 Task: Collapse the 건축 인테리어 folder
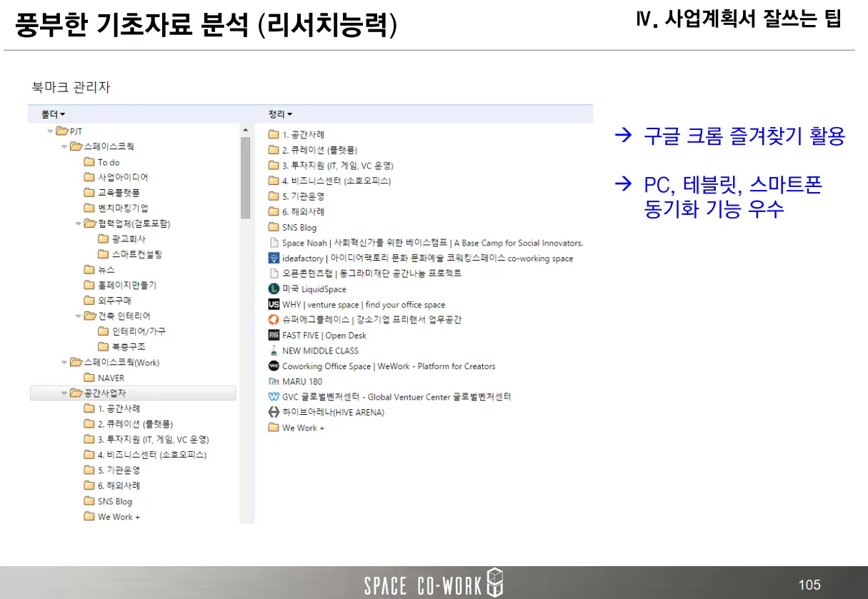(x=79, y=316)
